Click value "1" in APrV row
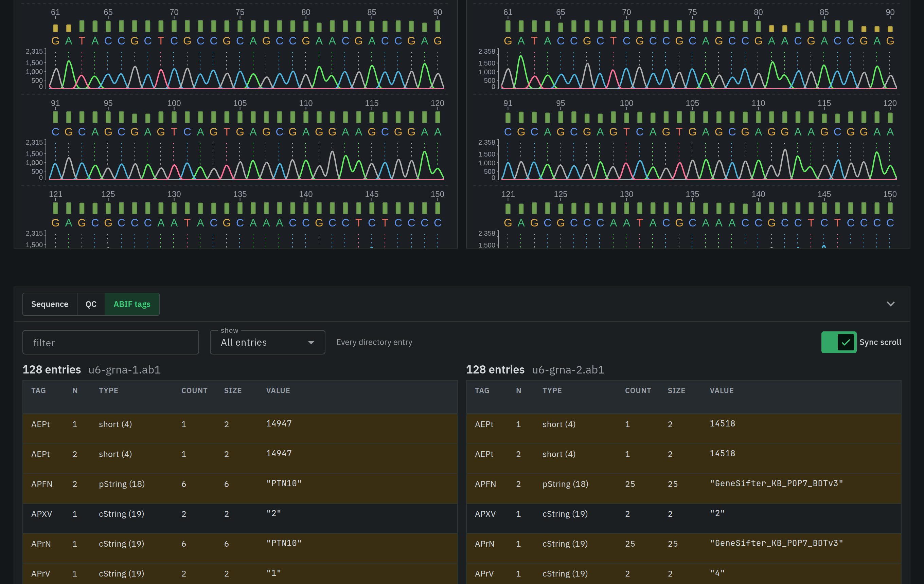924x584 pixels. coord(273,573)
